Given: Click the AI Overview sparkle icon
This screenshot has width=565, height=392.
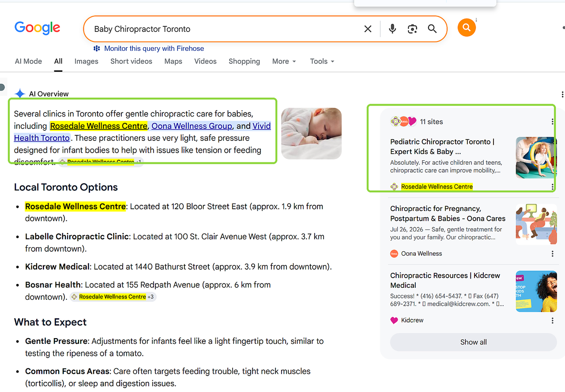Looking at the screenshot, I should (x=20, y=94).
